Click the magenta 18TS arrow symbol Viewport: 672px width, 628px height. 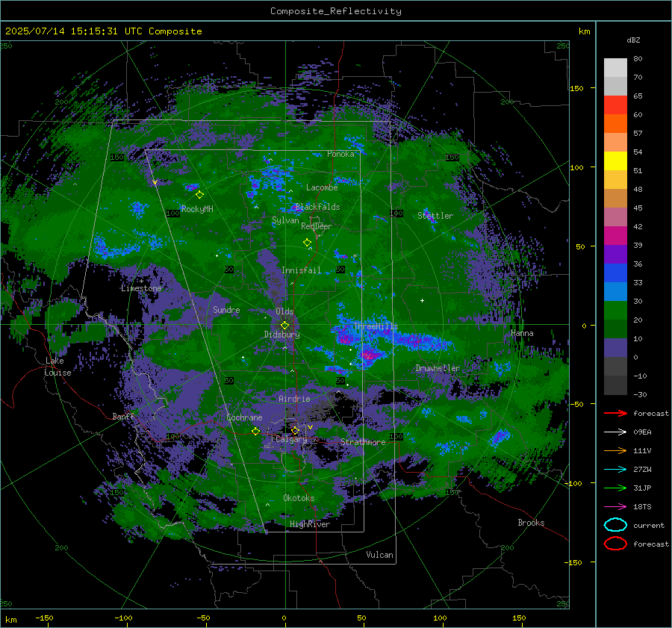[615, 507]
